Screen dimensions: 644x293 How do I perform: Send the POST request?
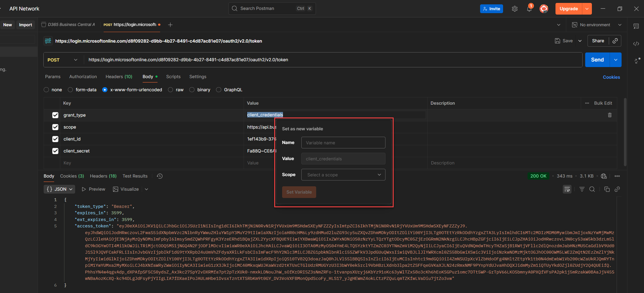click(x=597, y=60)
